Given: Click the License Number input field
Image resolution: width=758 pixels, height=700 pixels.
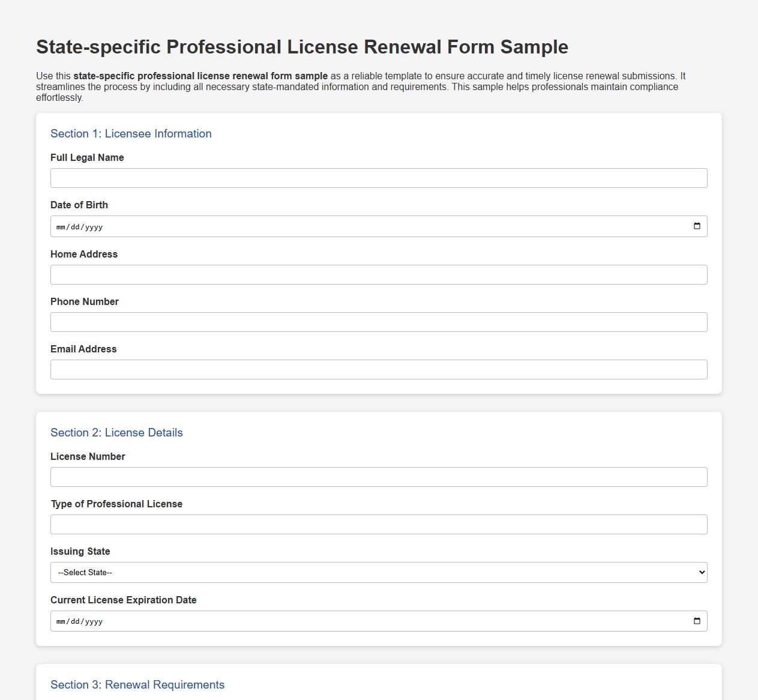Looking at the screenshot, I should click(x=378, y=476).
